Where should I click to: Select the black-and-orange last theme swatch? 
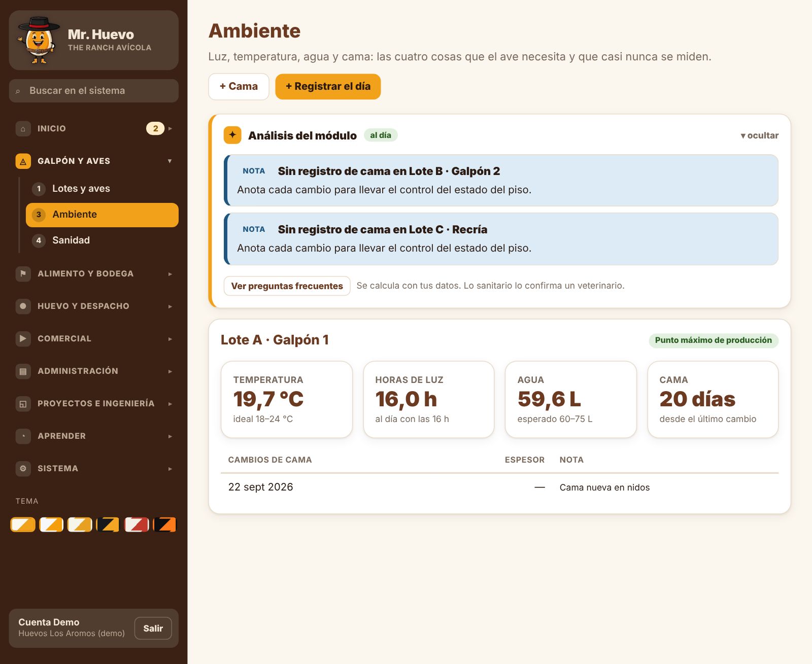[x=165, y=525]
